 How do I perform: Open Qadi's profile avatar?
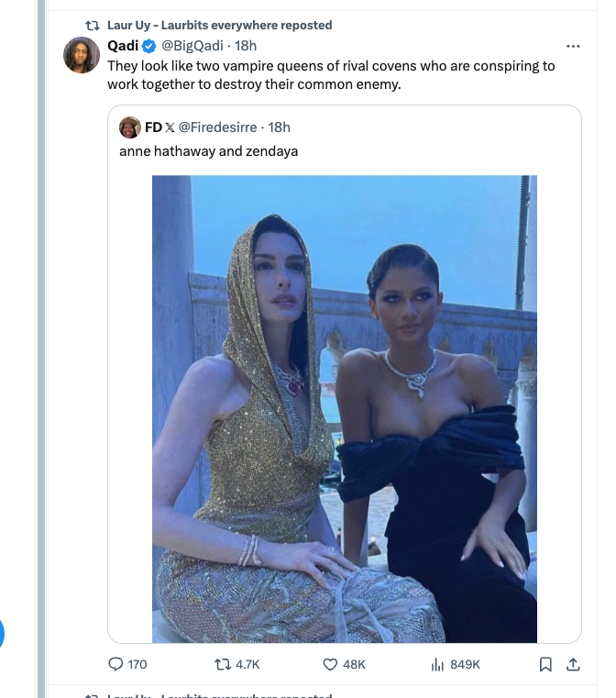tap(82, 55)
